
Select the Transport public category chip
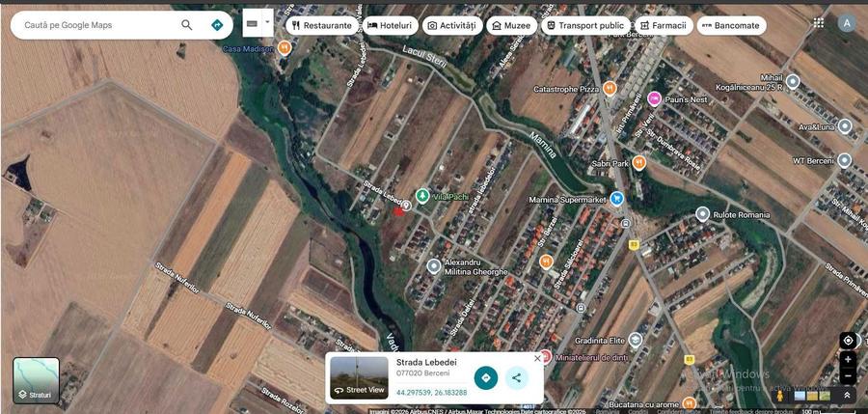pos(583,25)
